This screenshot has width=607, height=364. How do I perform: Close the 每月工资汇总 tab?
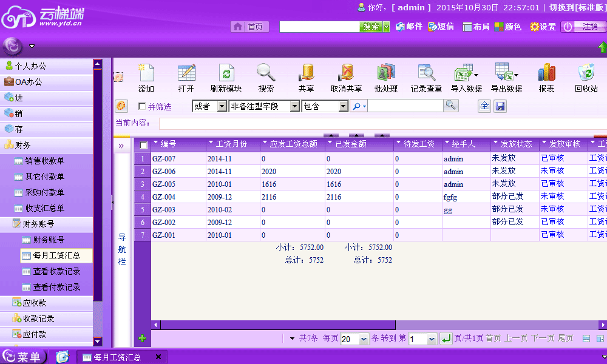coord(158,357)
